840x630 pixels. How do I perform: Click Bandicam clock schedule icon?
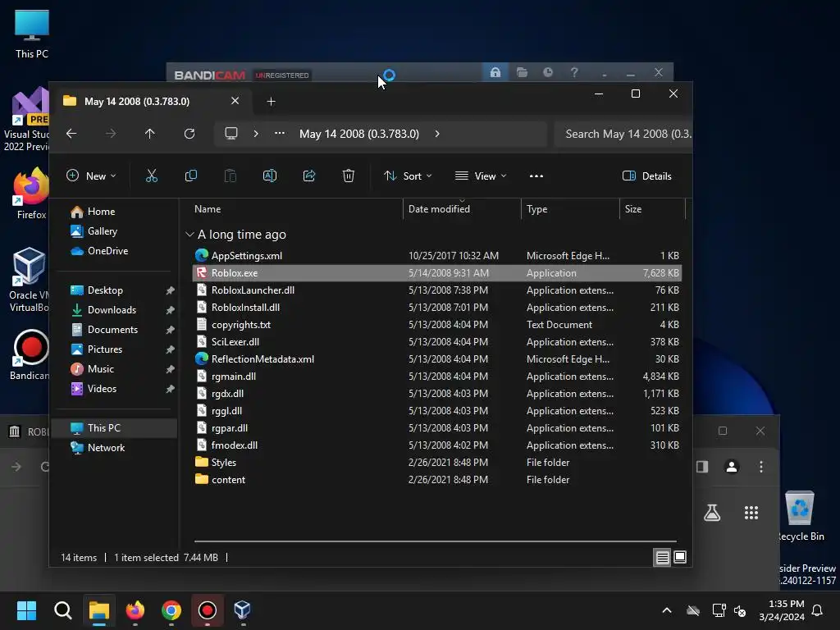tap(548, 72)
